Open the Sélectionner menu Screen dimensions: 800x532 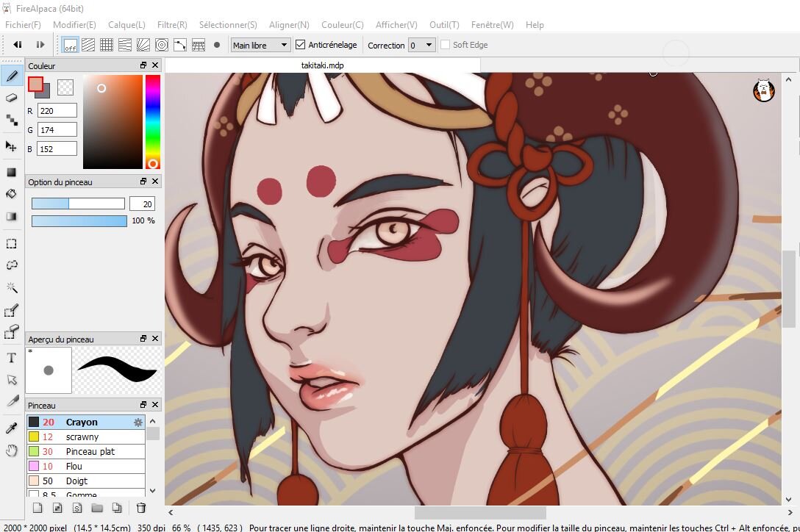228,24
